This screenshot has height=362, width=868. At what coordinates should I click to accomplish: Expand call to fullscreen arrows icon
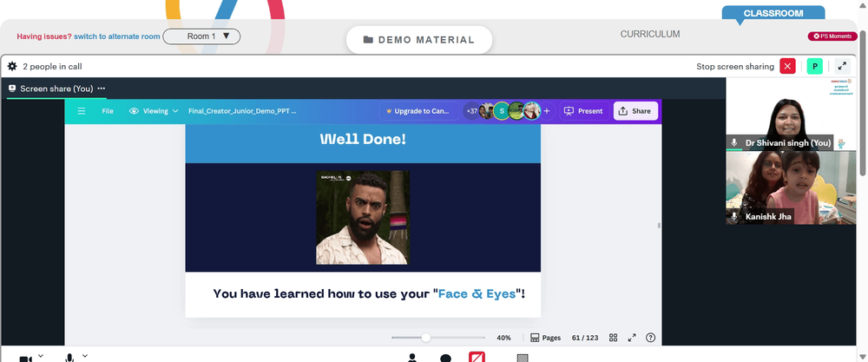click(842, 67)
